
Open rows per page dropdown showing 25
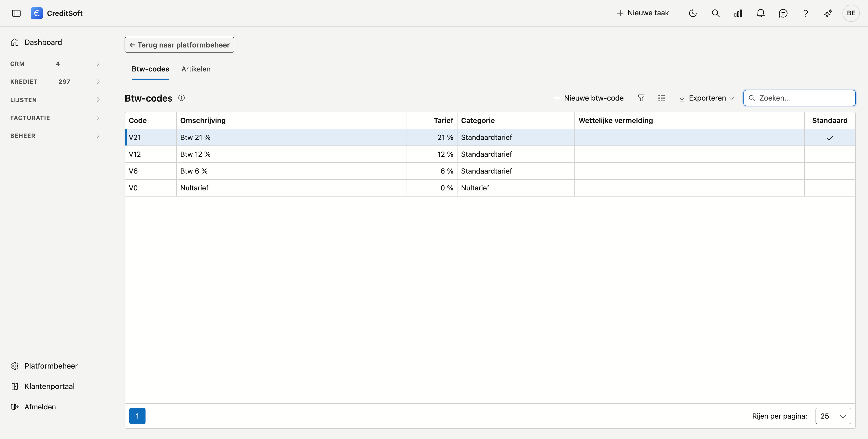[x=833, y=416]
